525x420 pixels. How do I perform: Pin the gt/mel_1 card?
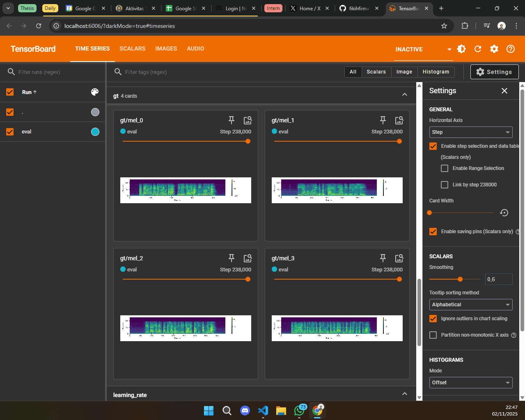click(x=383, y=120)
